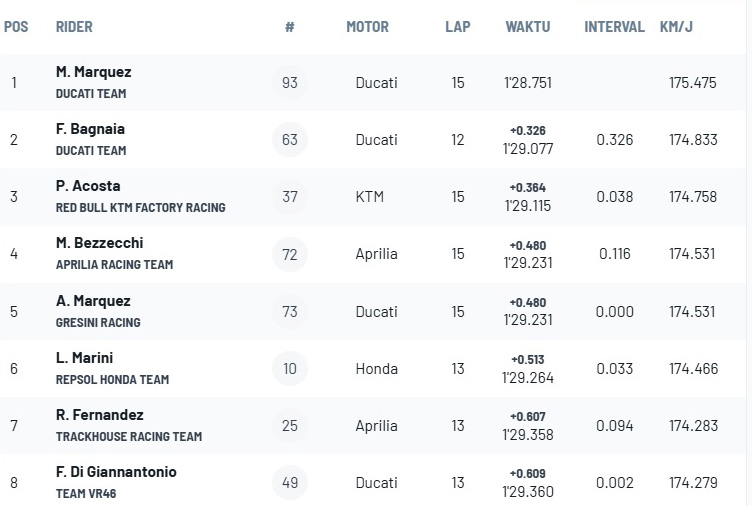Open rider M. Marquez's name
Image resolution: width=752 pixels, height=506 pixels.
point(94,72)
